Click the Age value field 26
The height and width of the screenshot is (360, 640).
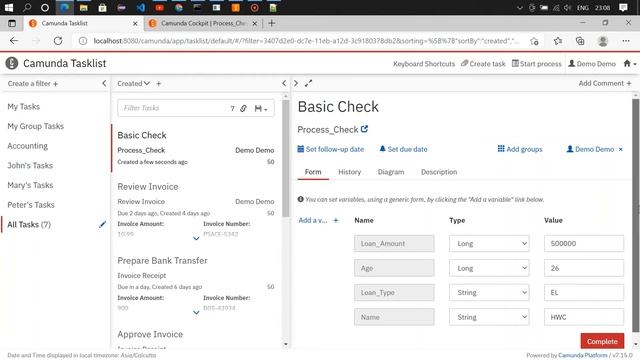[584, 268]
